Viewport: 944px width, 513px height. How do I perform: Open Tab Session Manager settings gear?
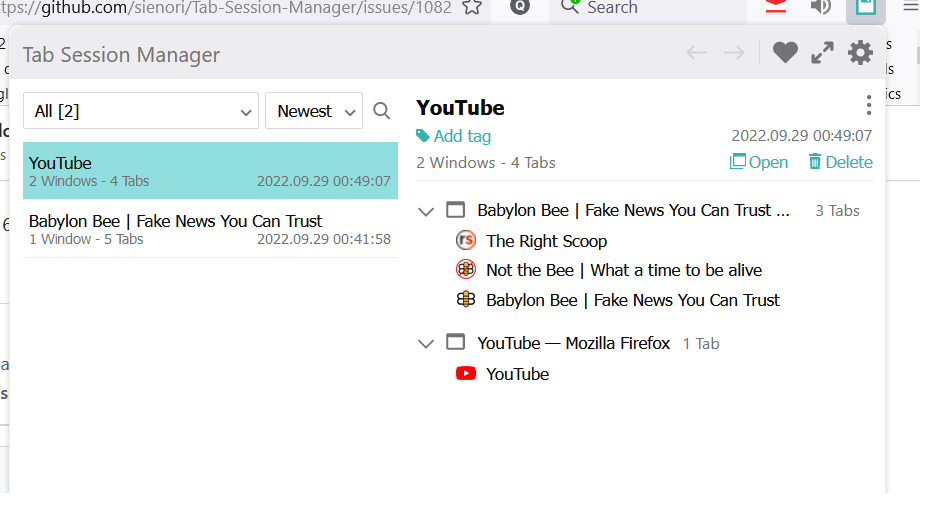(x=860, y=53)
